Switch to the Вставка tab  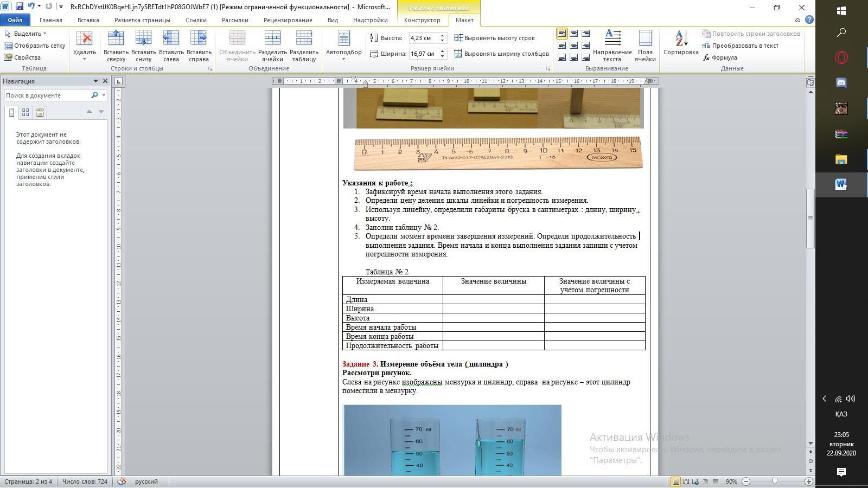point(88,20)
